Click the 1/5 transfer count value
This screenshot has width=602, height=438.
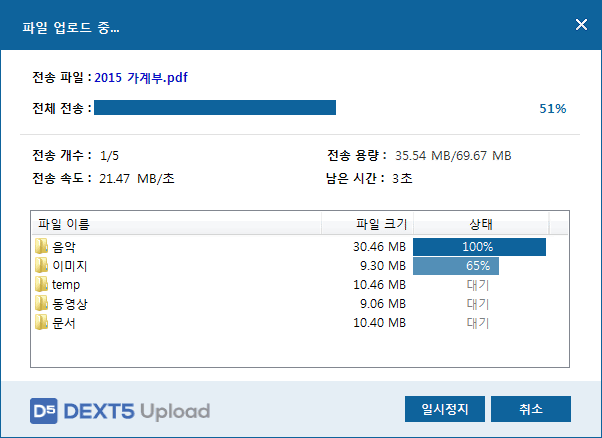tap(109, 156)
